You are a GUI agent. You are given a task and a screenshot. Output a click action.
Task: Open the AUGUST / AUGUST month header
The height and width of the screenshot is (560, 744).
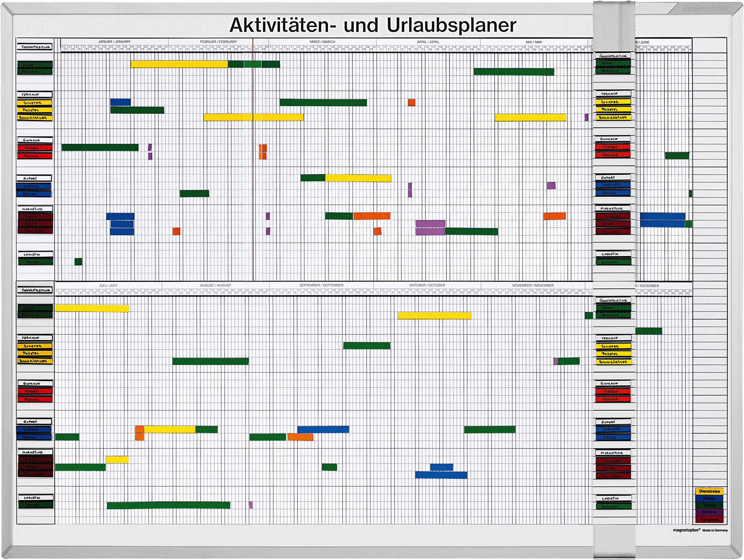point(215,285)
